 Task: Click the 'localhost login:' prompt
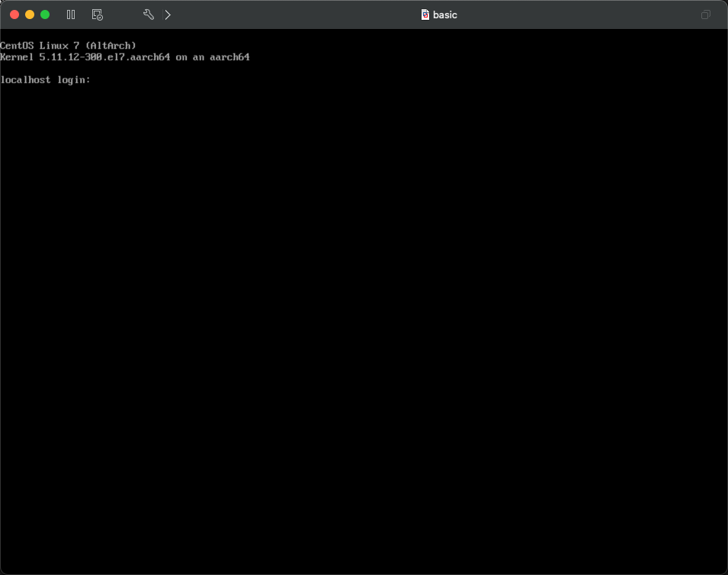tap(46, 80)
